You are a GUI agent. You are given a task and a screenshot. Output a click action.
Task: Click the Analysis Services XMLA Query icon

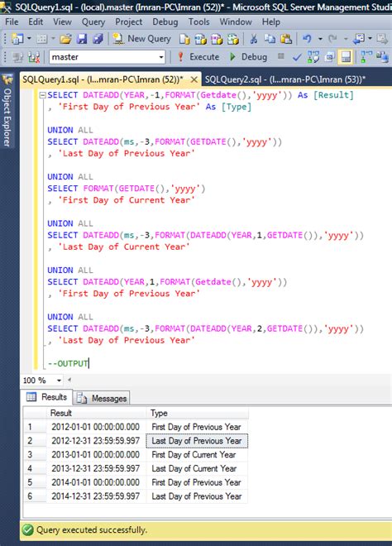point(233,39)
